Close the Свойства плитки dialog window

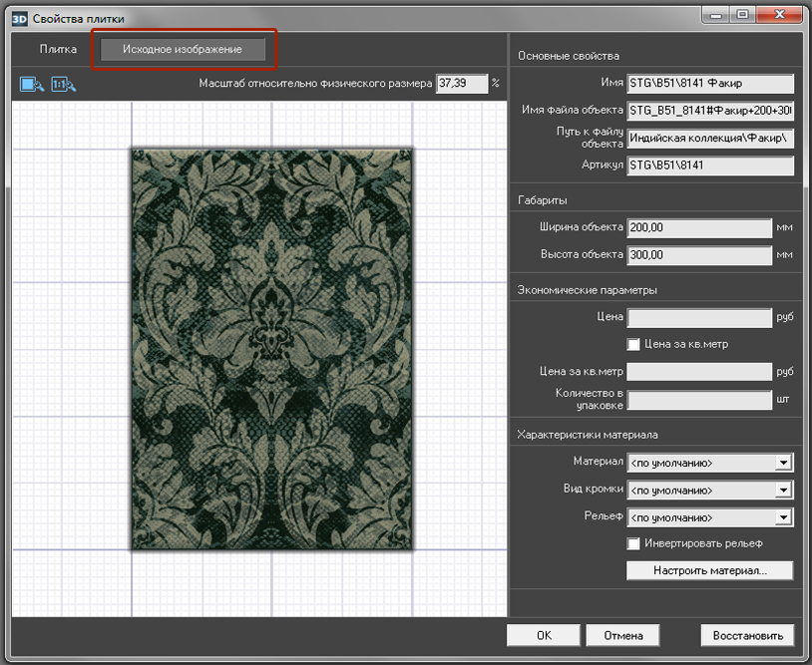click(x=781, y=14)
